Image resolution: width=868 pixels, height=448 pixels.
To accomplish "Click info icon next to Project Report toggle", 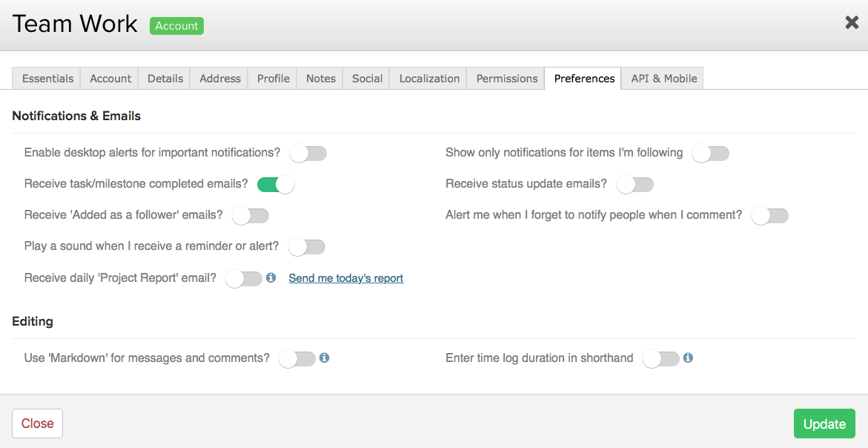I will (271, 277).
